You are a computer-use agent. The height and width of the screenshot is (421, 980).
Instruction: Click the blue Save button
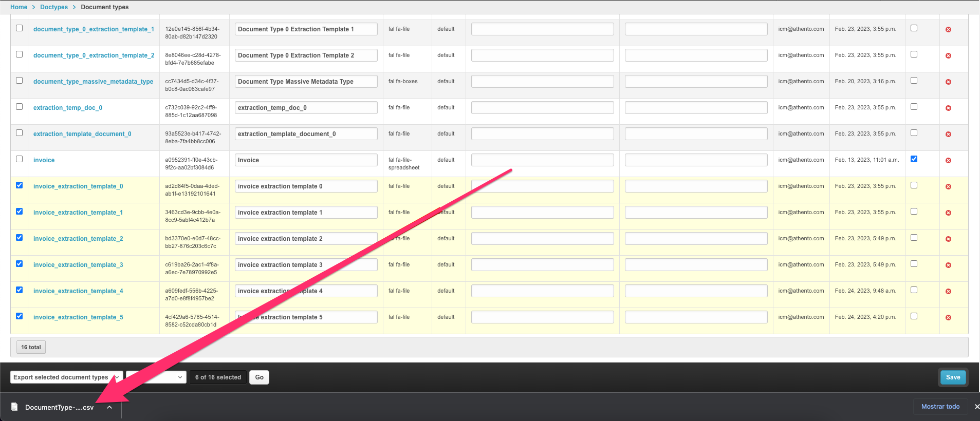[953, 377]
